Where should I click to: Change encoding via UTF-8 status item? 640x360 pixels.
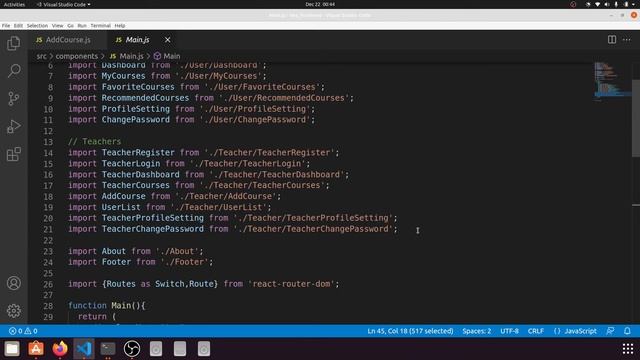click(x=509, y=331)
